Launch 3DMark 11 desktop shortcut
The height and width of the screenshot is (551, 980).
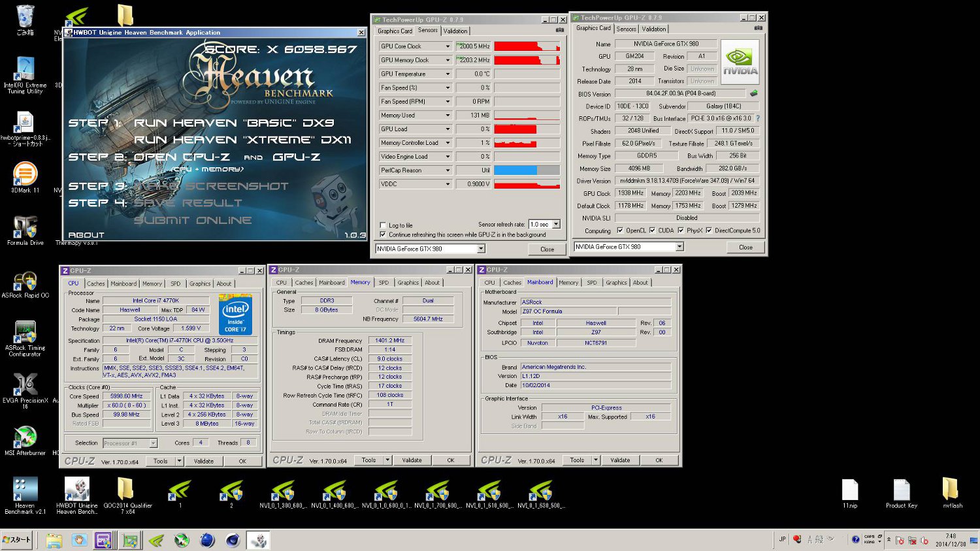[x=25, y=177]
